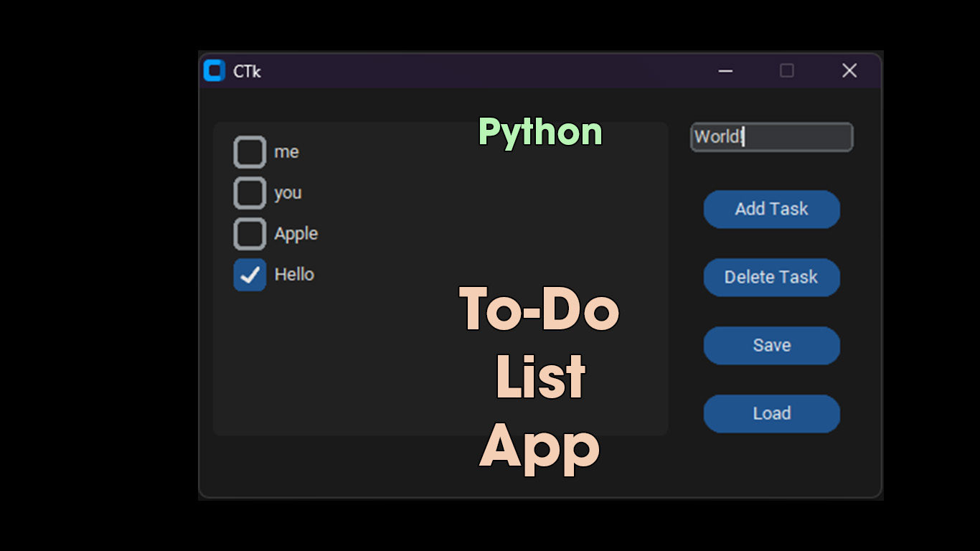Click the Delete Task button

tap(771, 278)
